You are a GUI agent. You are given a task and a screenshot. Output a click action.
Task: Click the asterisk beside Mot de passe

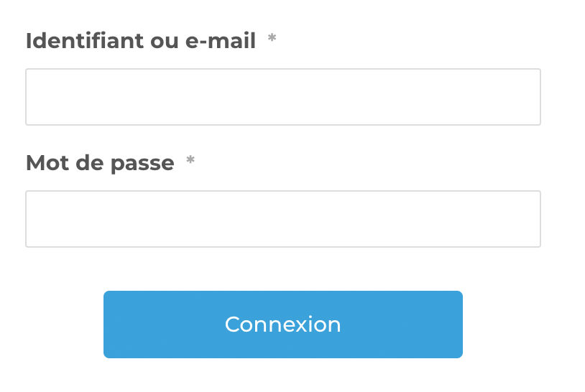coord(190,162)
